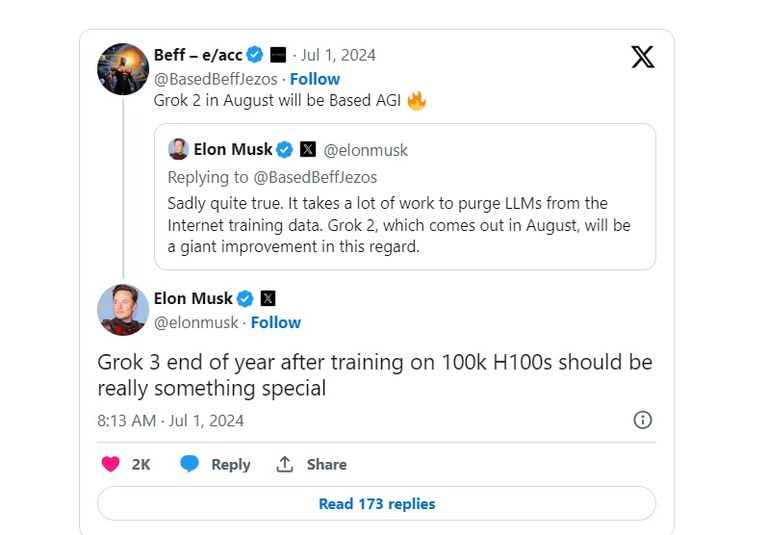Click the verified badge in quoted tweet
Screen dimensions: 768x535
(x=285, y=150)
